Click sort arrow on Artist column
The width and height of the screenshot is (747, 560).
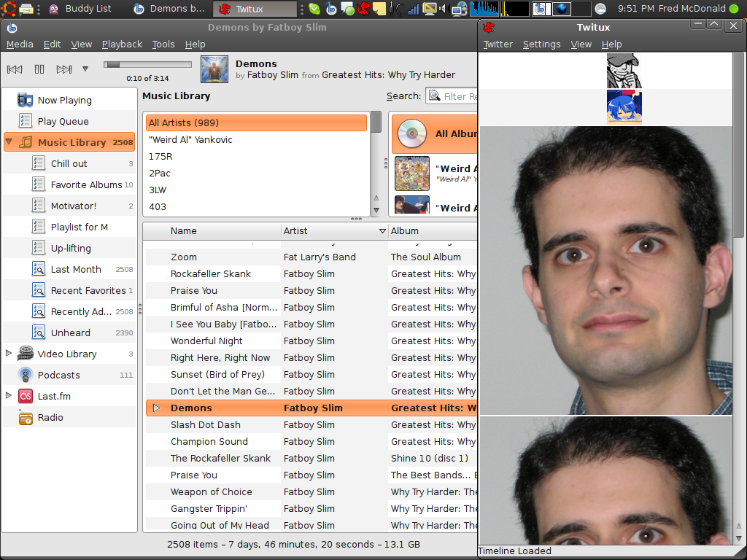382,231
